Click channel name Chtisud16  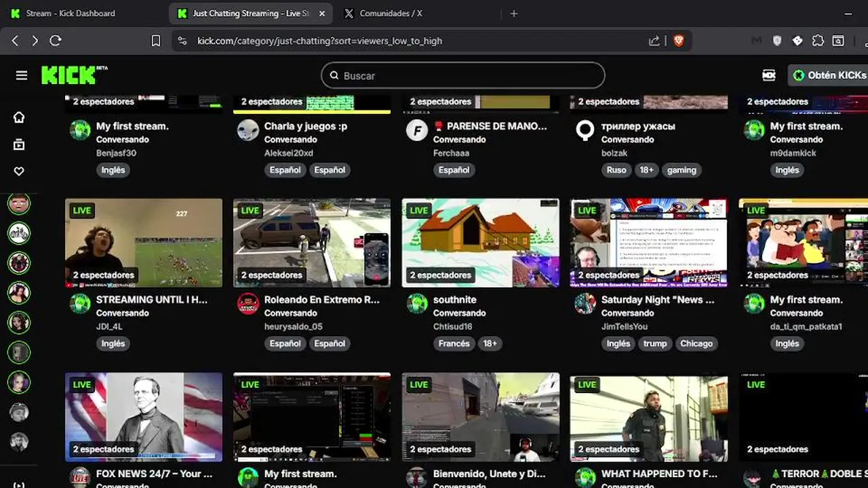click(453, 327)
